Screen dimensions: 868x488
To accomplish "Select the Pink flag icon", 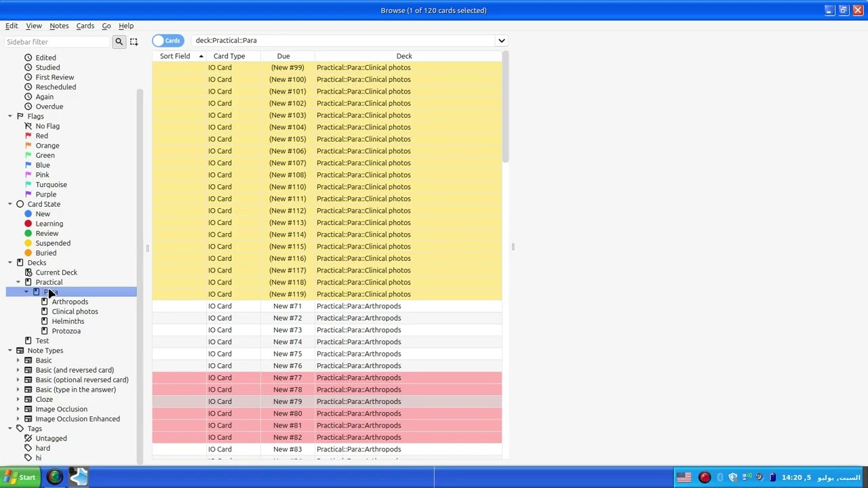I will [28, 175].
